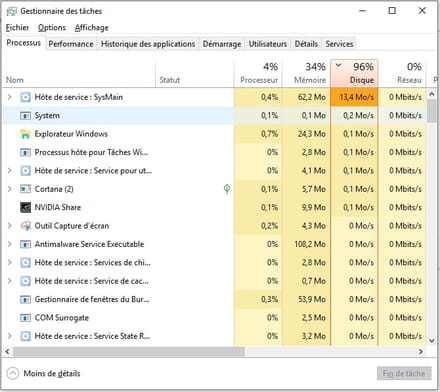This screenshot has width=440, height=392.
Task: Click the Task Manager title bar icon
Action: [11, 11]
